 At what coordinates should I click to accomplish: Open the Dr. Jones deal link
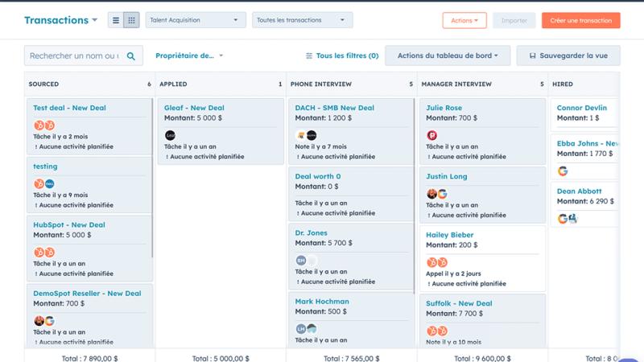coord(311,232)
